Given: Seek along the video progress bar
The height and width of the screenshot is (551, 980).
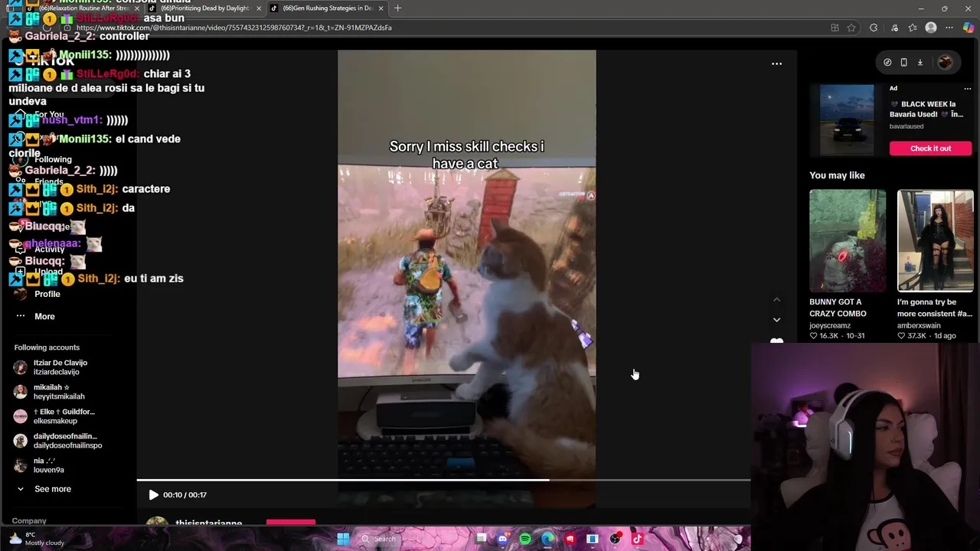Looking at the screenshot, I should [443, 481].
